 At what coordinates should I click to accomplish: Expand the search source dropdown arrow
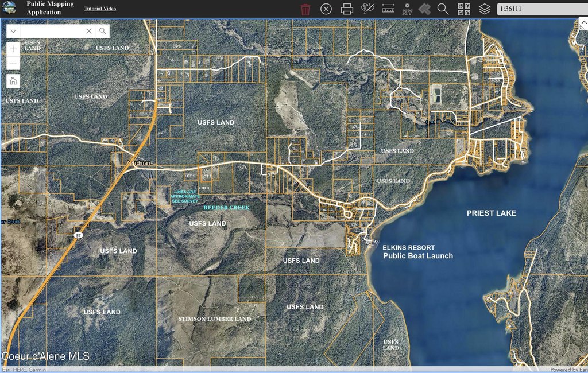(13, 31)
